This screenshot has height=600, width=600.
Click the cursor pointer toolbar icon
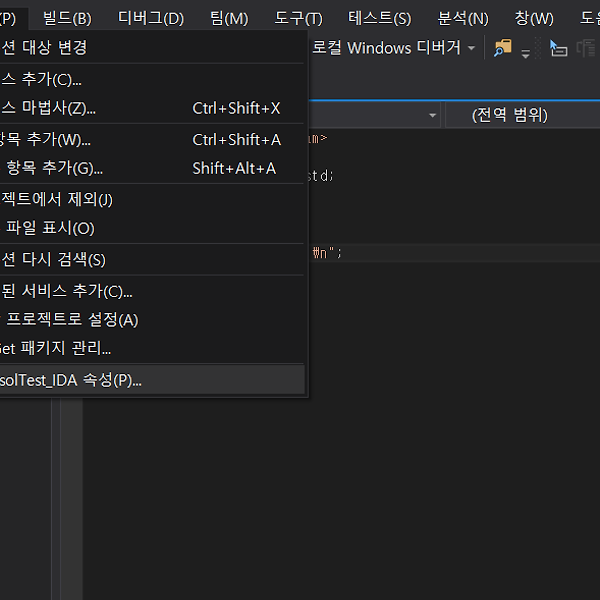tap(559, 48)
